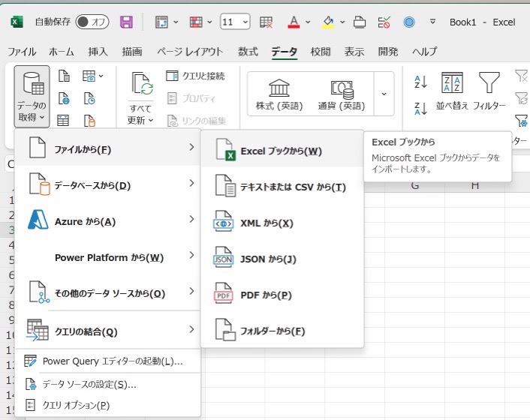Screen dimensions: 530x420
Task: Click the freeze panes icon in quick access toolbar
Action: (161, 22)
